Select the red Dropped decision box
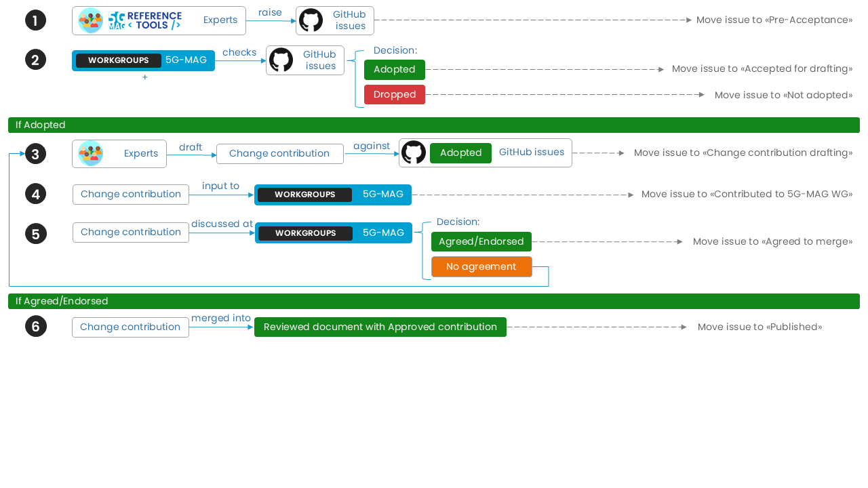The width and height of the screenshot is (868, 488). pyautogui.click(x=394, y=94)
